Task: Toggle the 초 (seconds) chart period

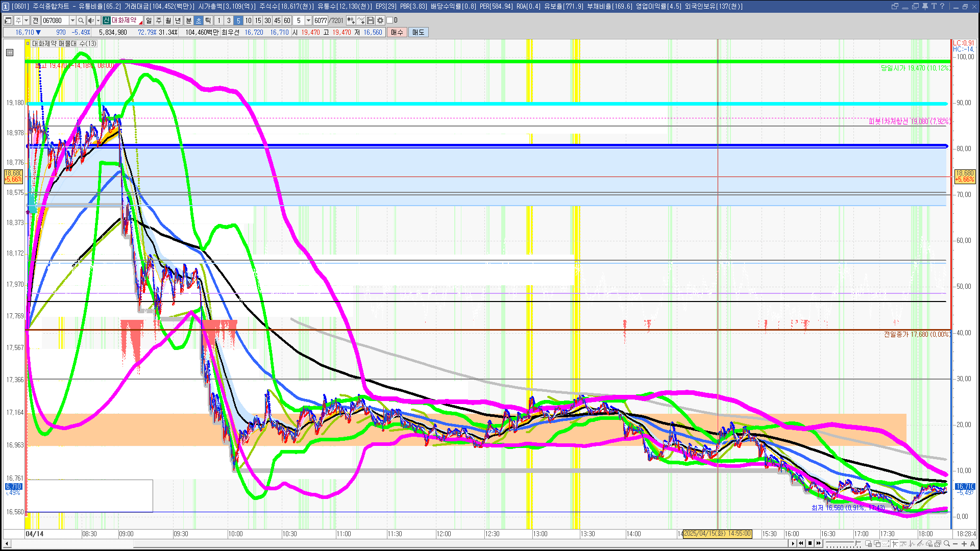Action: coord(199,20)
